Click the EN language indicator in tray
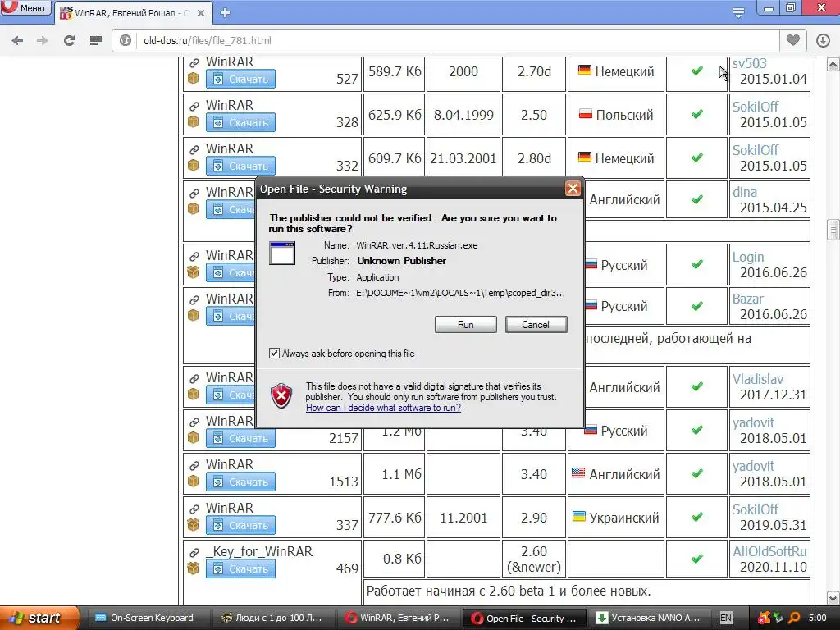 (x=725, y=618)
